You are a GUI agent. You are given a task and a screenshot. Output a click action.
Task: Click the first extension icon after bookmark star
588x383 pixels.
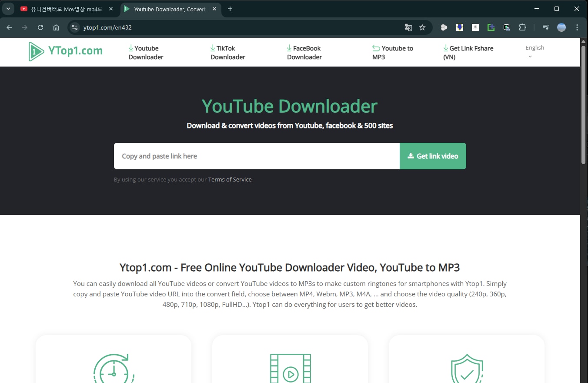[x=444, y=27]
